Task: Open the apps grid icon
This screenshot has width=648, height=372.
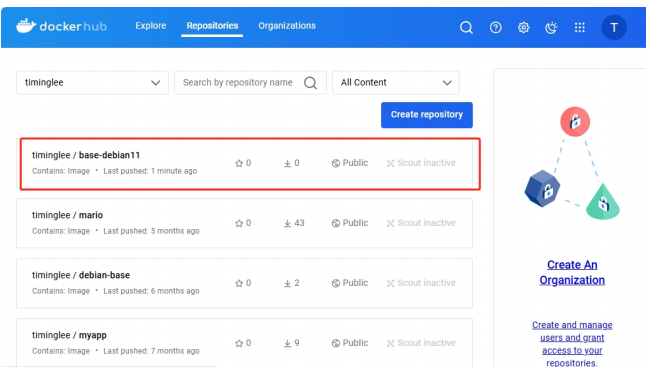Action: click(x=580, y=27)
